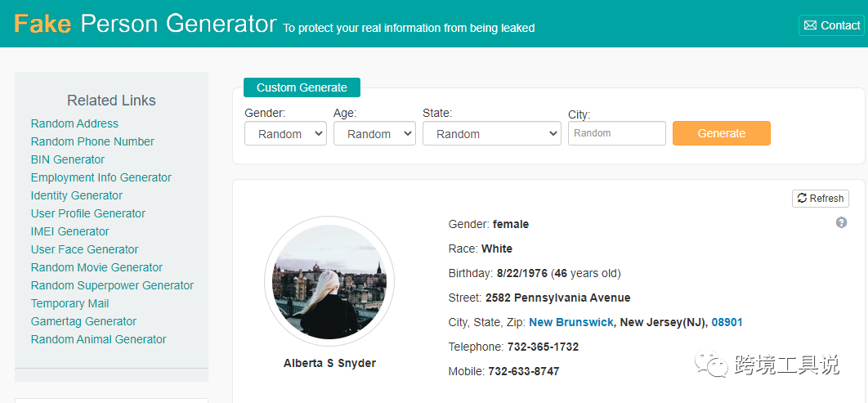Image resolution: width=868 pixels, height=403 pixels.
Task: Expand the Gender dropdown
Action: coord(285,133)
